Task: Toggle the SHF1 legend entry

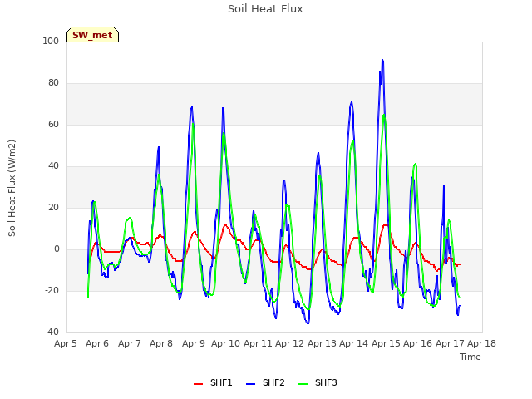Action: pos(213,382)
